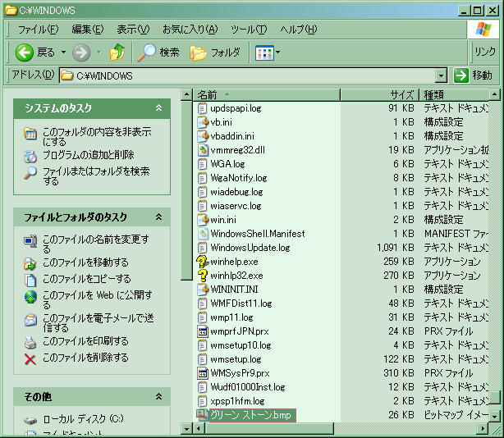Click the リンク toolbar label
504x438 pixels.
coord(485,52)
